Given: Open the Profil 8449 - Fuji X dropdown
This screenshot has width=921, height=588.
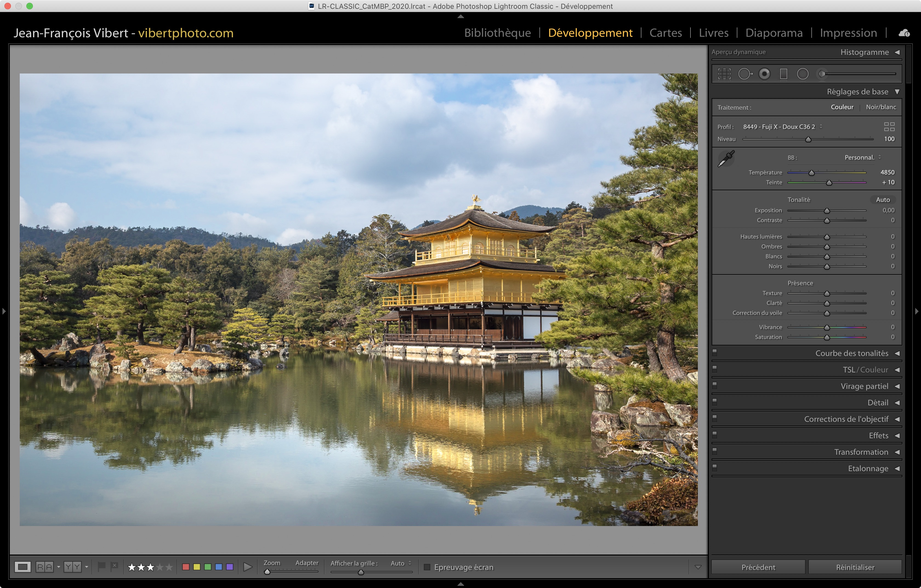Looking at the screenshot, I should 782,127.
